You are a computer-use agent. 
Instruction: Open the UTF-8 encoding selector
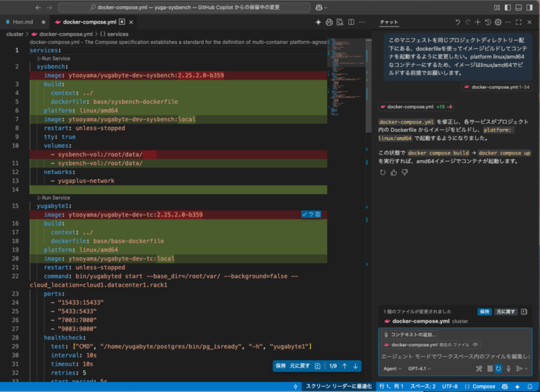(x=450, y=387)
